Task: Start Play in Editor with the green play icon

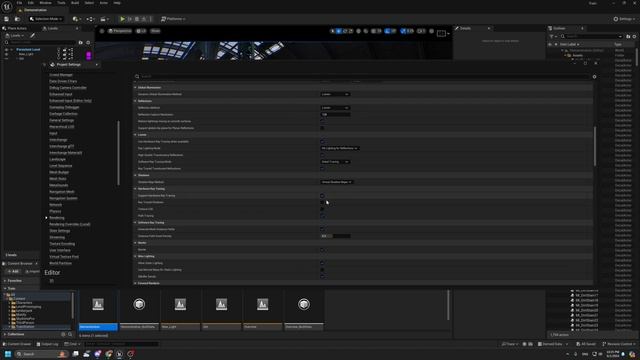Action: tap(122, 19)
